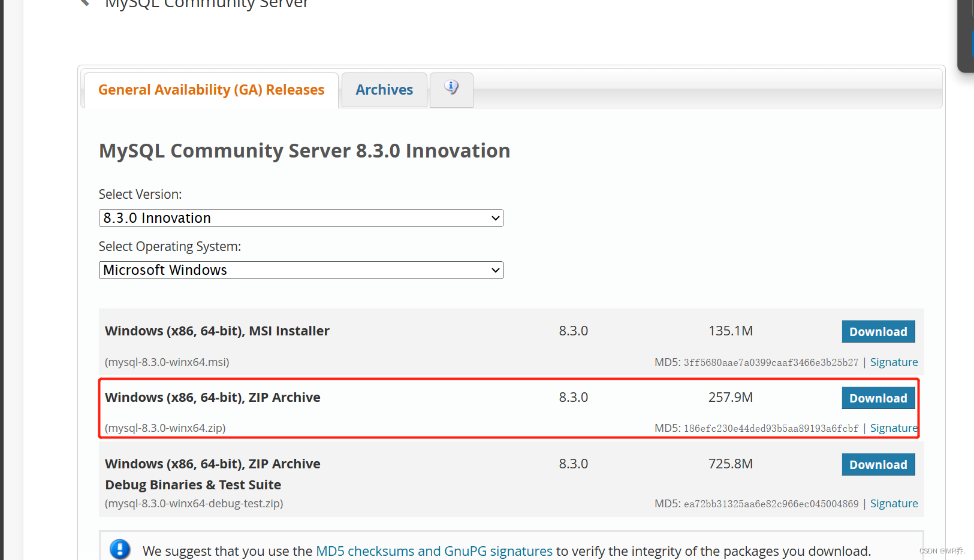Click the MD5 hash 186efc230e44ded93b5aa89193a6fcbf
This screenshot has width=974, height=560.
pos(771,428)
